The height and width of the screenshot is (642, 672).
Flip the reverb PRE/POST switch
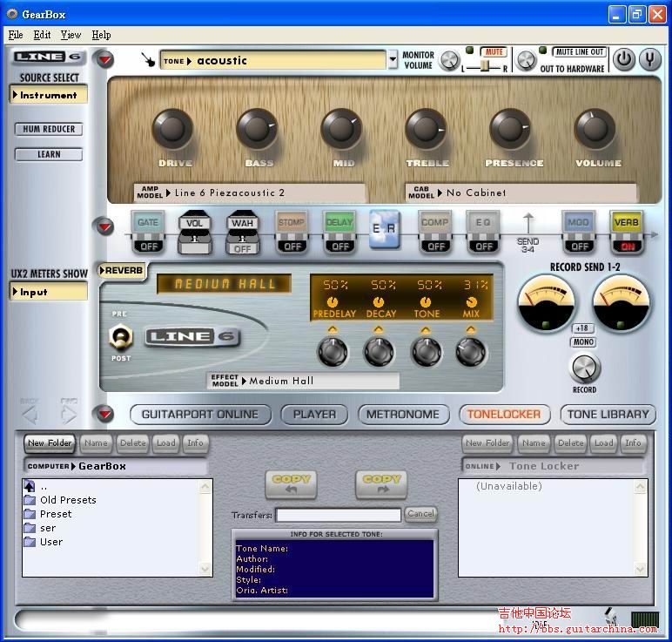(120, 337)
